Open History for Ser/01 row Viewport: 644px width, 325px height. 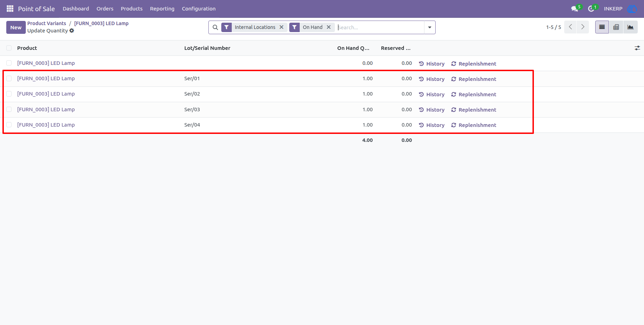pos(432,79)
